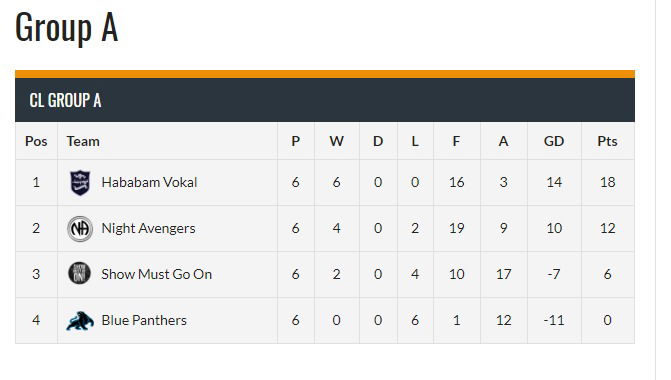Click Night Avengers' 19 goals-for cell
This screenshot has width=671, height=380.
tap(457, 228)
